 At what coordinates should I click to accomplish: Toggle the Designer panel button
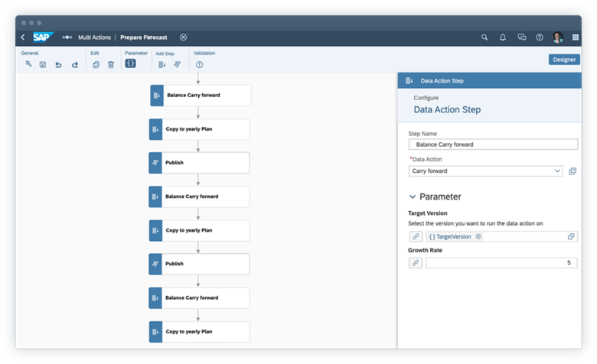click(x=564, y=60)
